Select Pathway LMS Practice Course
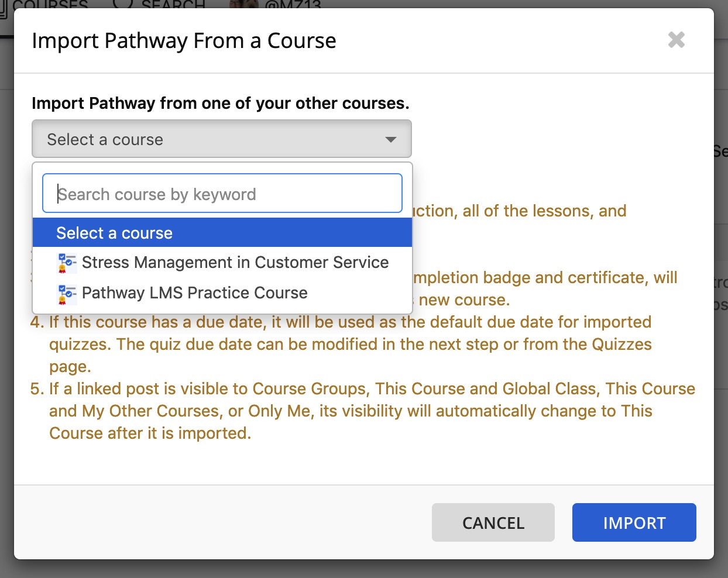This screenshot has height=578, width=728. [222, 293]
